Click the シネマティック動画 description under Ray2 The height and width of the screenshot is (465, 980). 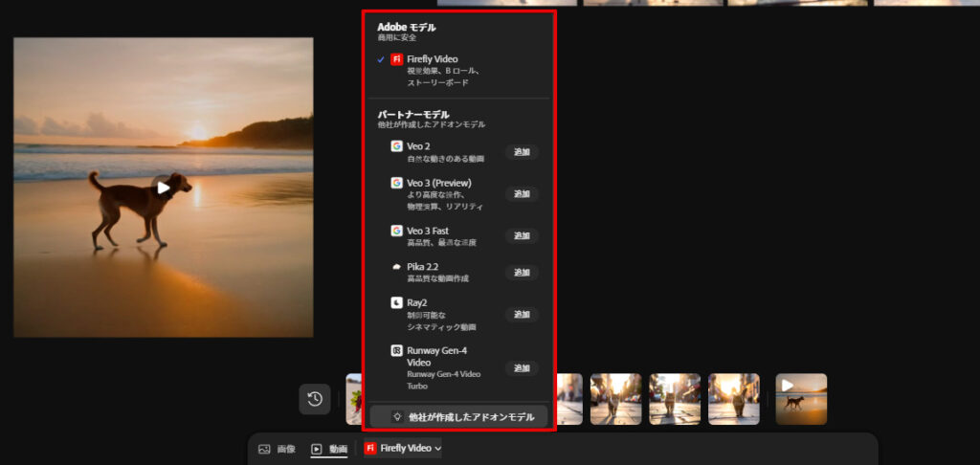tap(441, 327)
